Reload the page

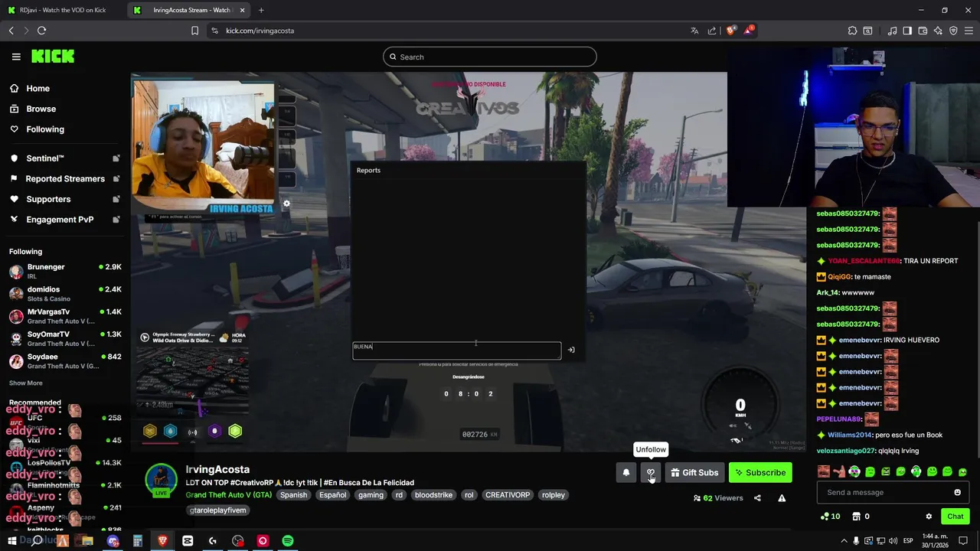(x=41, y=31)
